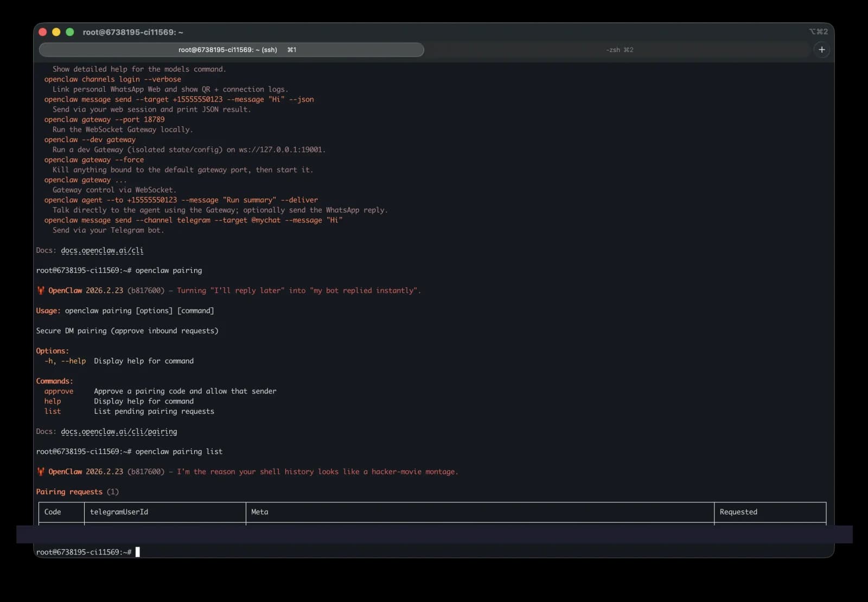Click 'Secure DM pairing (approve inbound requests)' text
This screenshot has width=868, height=602.
[127, 331]
